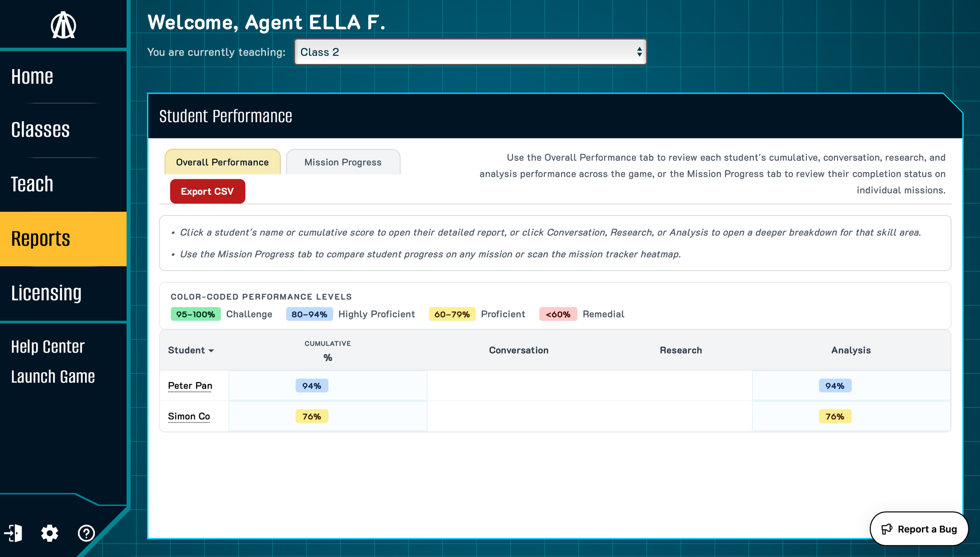This screenshot has height=557, width=980.
Task: Open Peter Pan's detailed report
Action: (190, 386)
